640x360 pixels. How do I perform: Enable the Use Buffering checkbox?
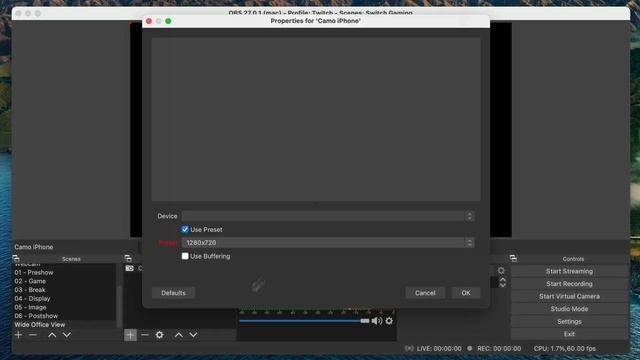point(185,256)
